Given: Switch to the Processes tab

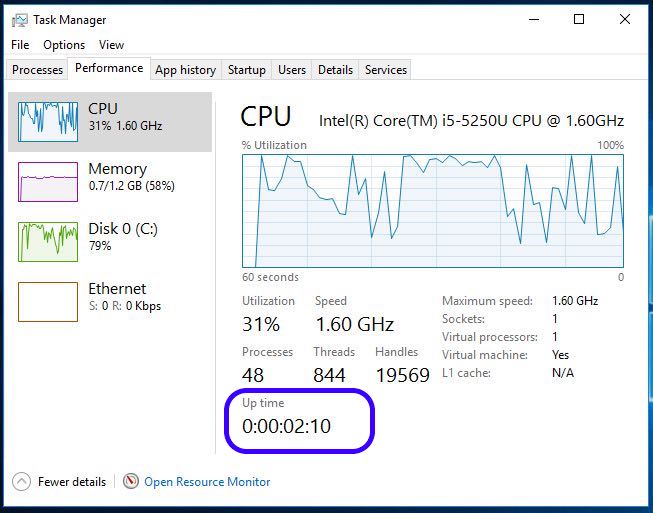Looking at the screenshot, I should (x=38, y=70).
